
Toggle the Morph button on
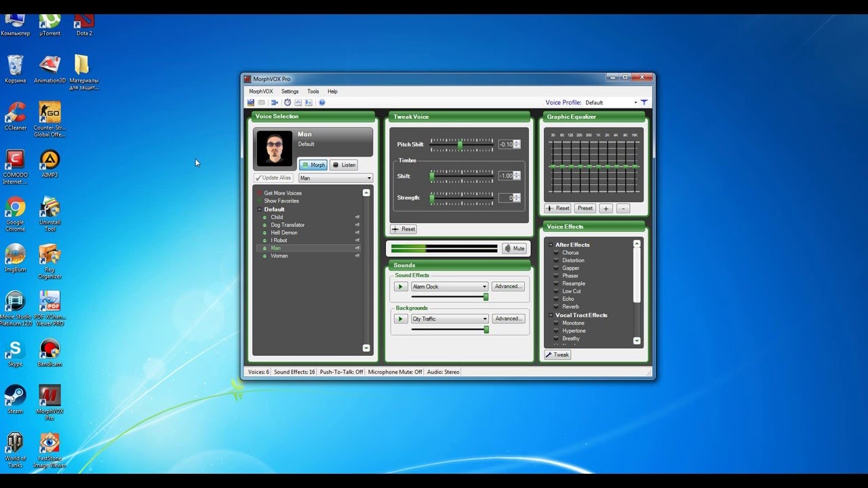point(313,165)
